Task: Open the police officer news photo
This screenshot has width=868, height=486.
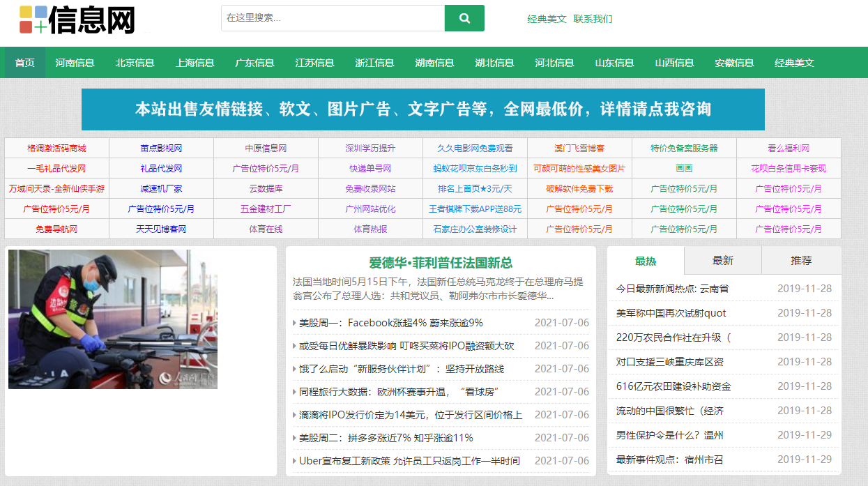Action: pyautogui.click(x=113, y=319)
